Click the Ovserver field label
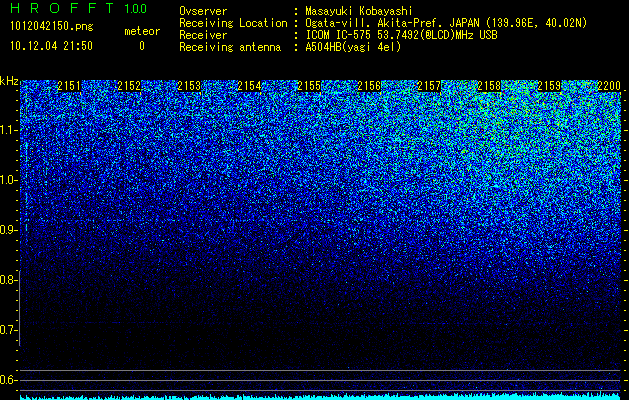The height and width of the screenshot is (400, 629). (203, 11)
